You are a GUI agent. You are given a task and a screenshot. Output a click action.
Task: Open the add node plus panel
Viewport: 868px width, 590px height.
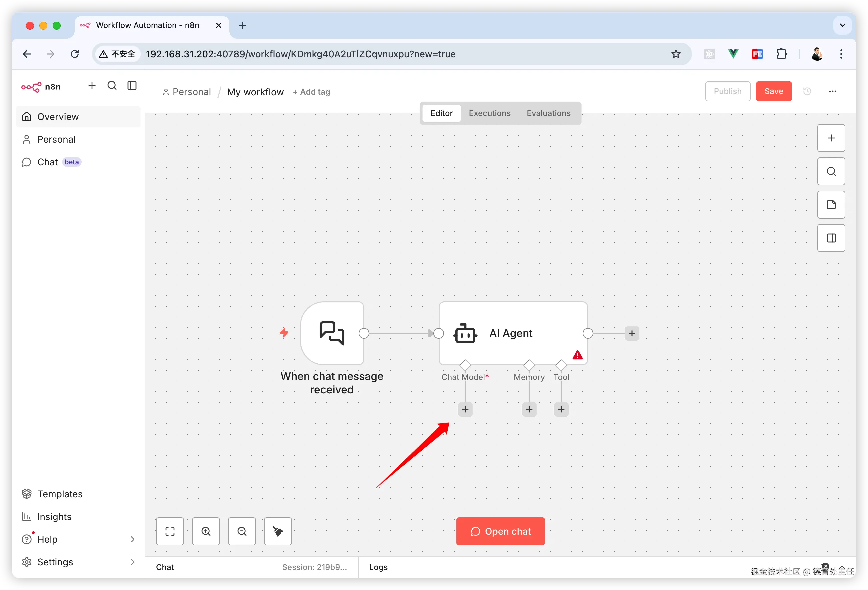coord(831,138)
